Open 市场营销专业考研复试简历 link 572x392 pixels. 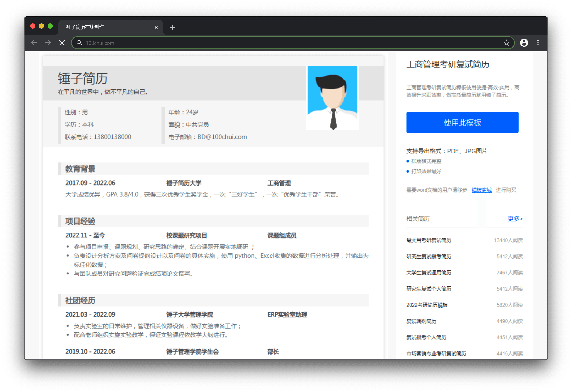(436, 353)
